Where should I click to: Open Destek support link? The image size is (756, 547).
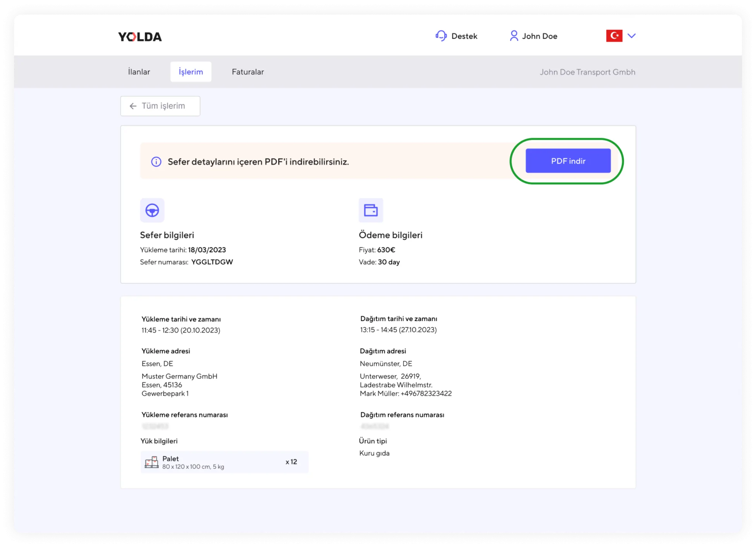point(464,36)
